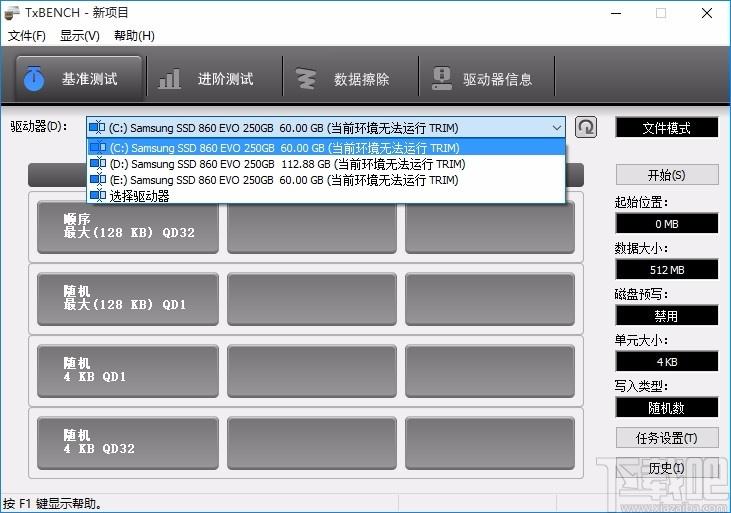The image size is (731, 513).
Task: Click the bar chart icon on 进阶测试 tab
Action: point(169,78)
